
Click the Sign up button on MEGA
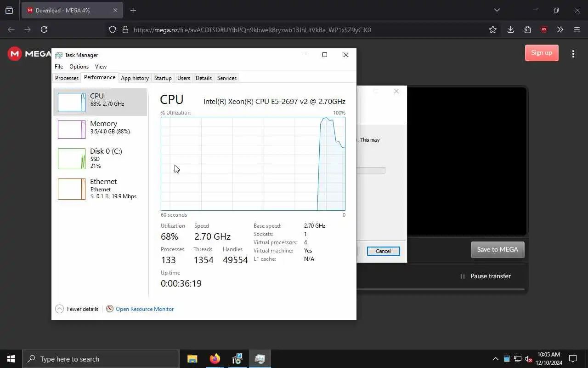542,52
